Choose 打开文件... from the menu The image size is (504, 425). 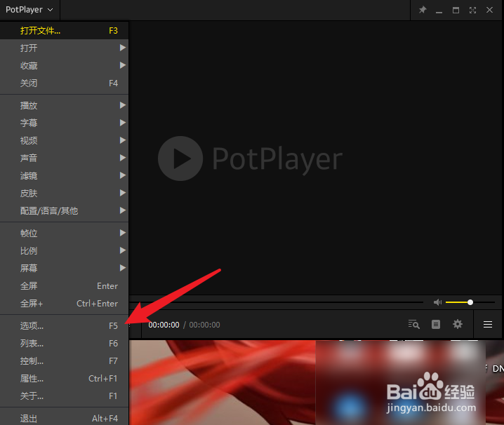(x=65, y=31)
